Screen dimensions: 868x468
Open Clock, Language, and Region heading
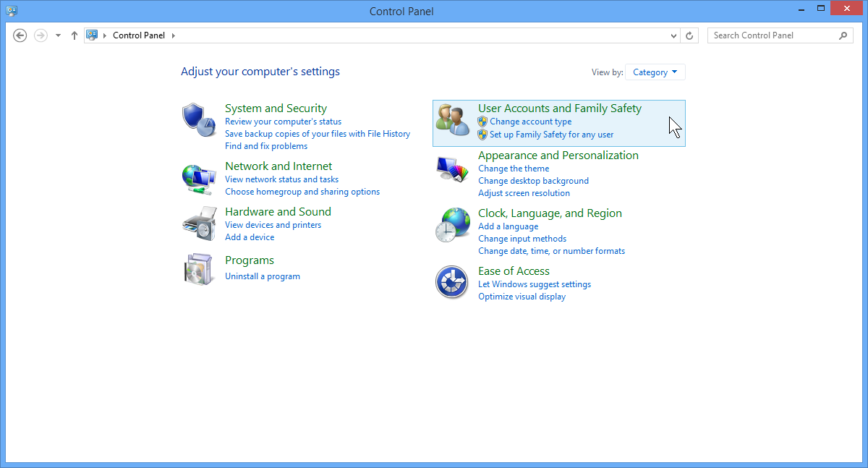pyautogui.click(x=550, y=213)
